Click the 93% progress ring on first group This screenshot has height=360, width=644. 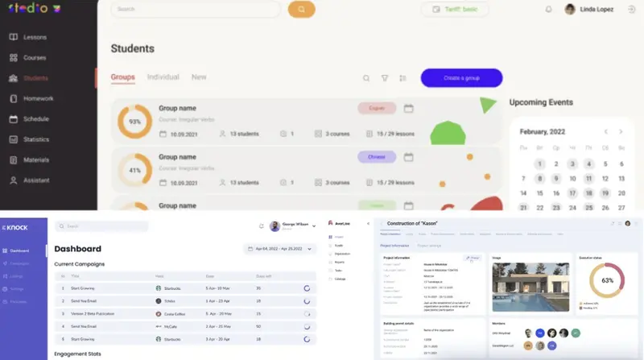point(134,122)
